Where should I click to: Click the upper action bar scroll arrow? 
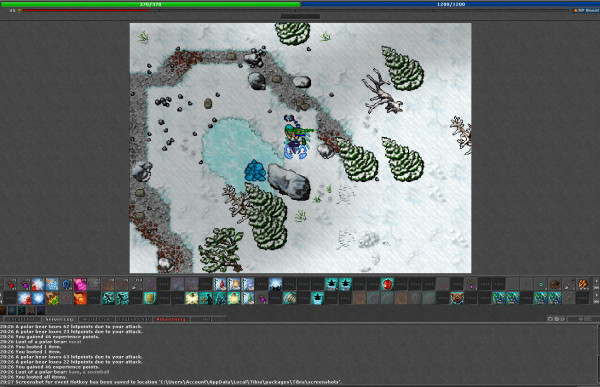pyautogui.click(x=597, y=281)
